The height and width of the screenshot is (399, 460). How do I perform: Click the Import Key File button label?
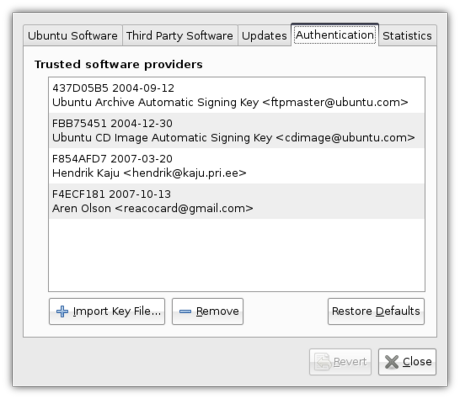pyautogui.click(x=117, y=311)
